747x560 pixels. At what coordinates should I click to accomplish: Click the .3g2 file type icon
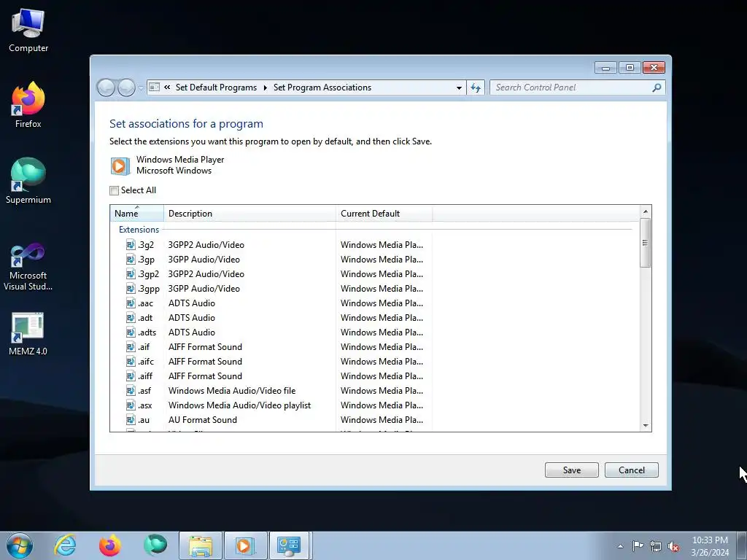(131, 245)
